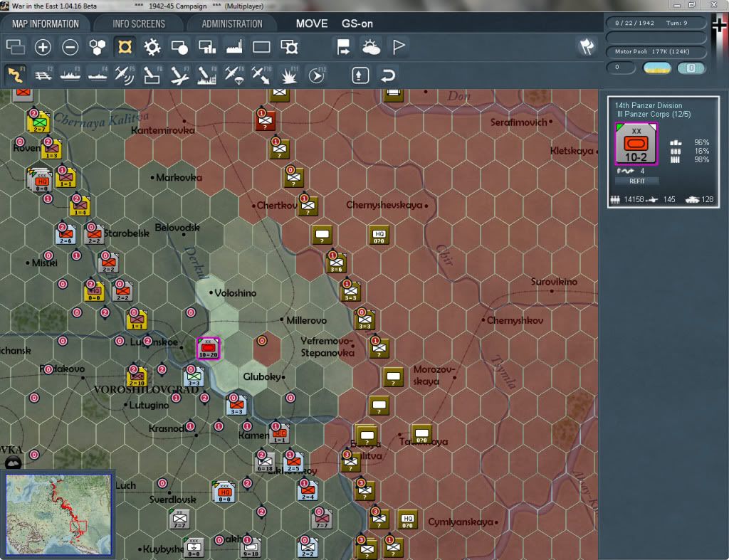Select bomb airfield mode (F7)
The image size is (729, 560).
179,75
